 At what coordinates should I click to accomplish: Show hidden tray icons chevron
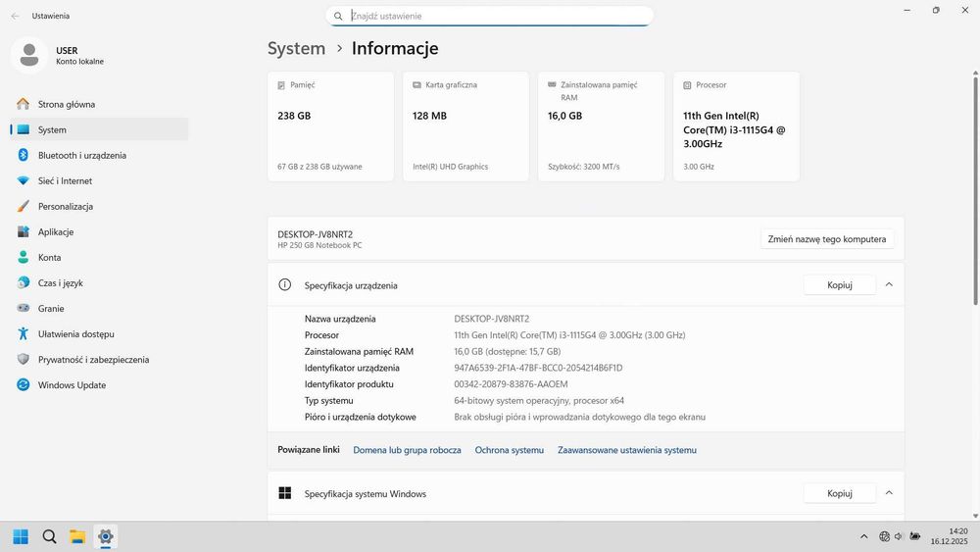[x=863, y=536]
